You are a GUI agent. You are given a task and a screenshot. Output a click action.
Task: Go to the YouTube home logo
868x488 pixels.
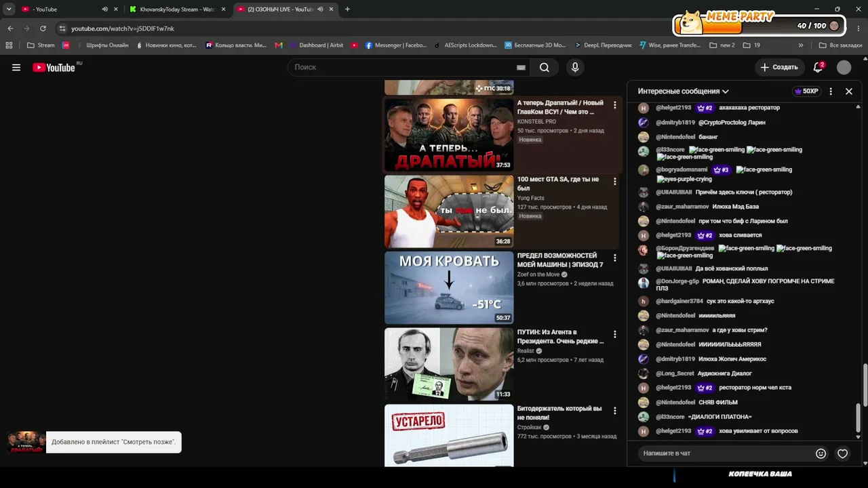54,67
